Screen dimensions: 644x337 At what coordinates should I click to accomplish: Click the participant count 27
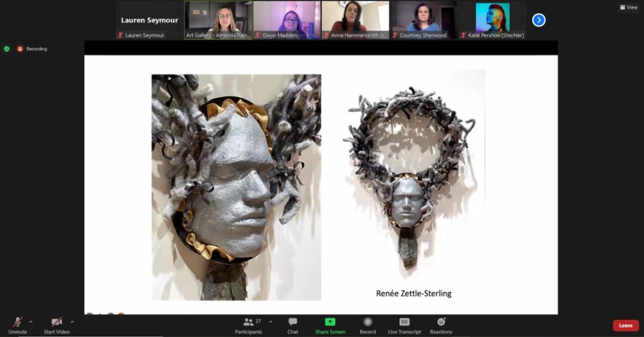point(258,321)
